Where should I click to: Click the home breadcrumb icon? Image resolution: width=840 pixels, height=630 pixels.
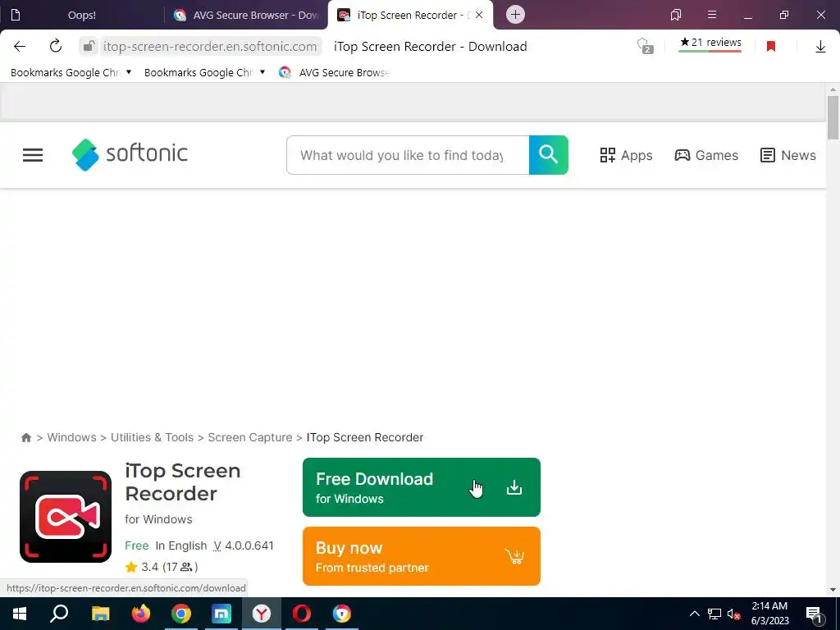click(x=26, y=438)
